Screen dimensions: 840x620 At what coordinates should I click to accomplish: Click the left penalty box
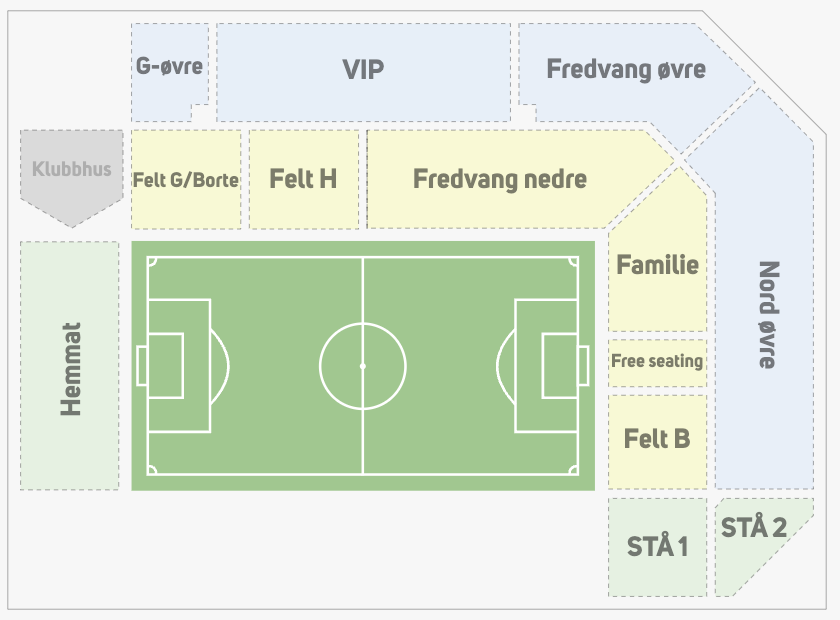179,365
